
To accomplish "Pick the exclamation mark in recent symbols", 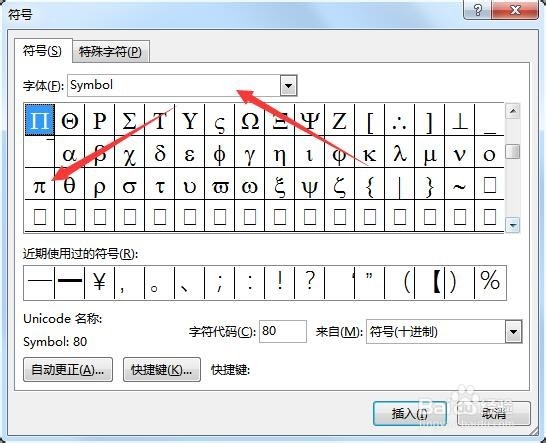I will point(280,282).
